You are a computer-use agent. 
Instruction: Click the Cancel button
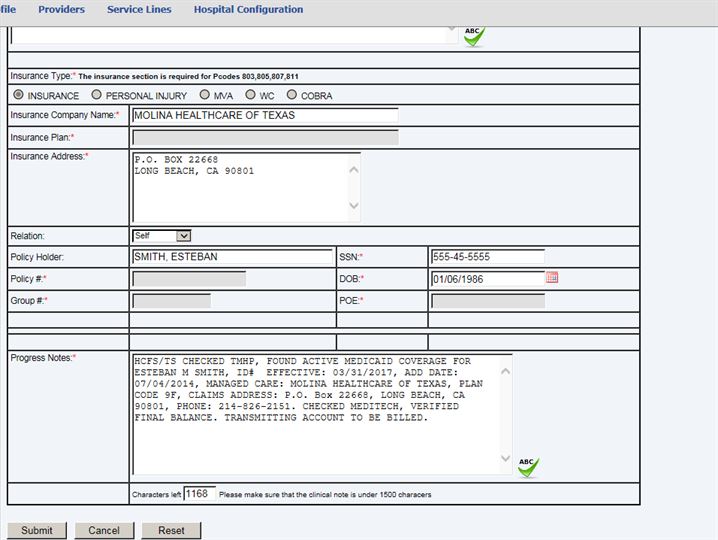coord(104,530)
